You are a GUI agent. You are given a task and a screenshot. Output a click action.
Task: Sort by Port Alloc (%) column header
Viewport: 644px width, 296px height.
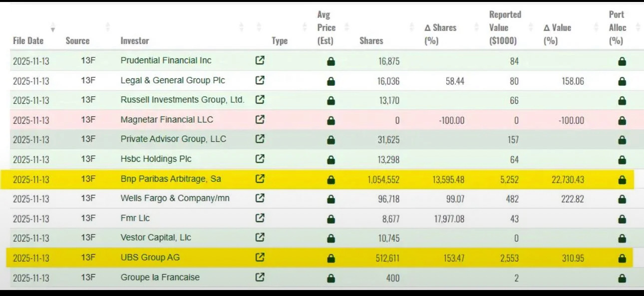tap(618, 28)
